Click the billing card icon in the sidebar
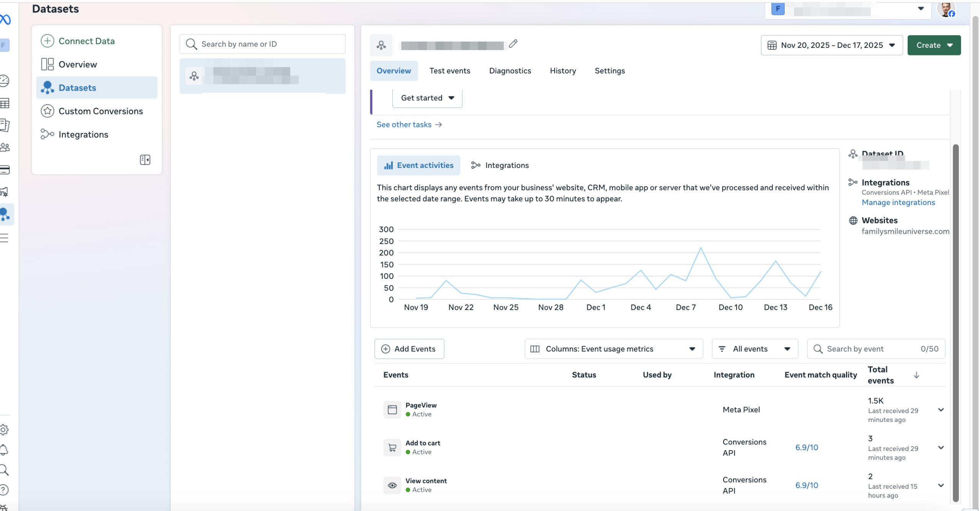The width and height of the screenshot is (980, 511). pyautogui.click(x=5, y=170)
